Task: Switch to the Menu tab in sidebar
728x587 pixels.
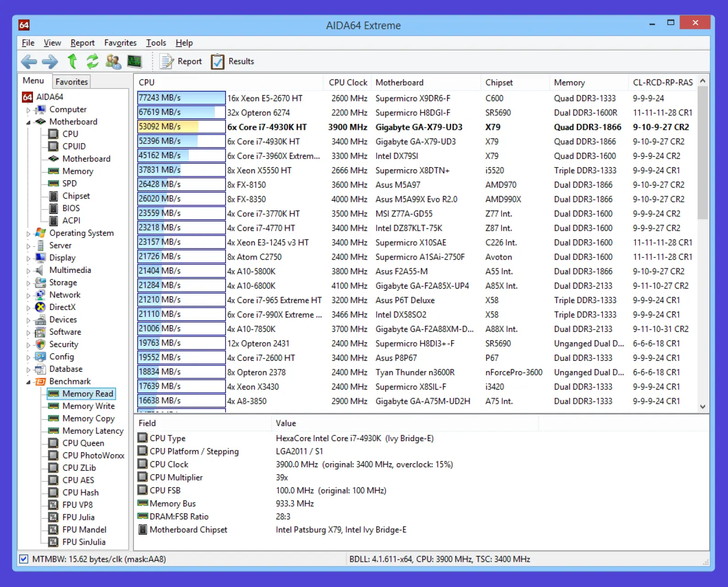Action: coord(33,81)
